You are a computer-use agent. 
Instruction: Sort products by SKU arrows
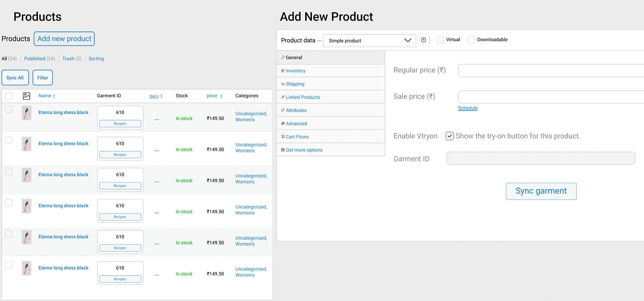[x=161, y=97]
